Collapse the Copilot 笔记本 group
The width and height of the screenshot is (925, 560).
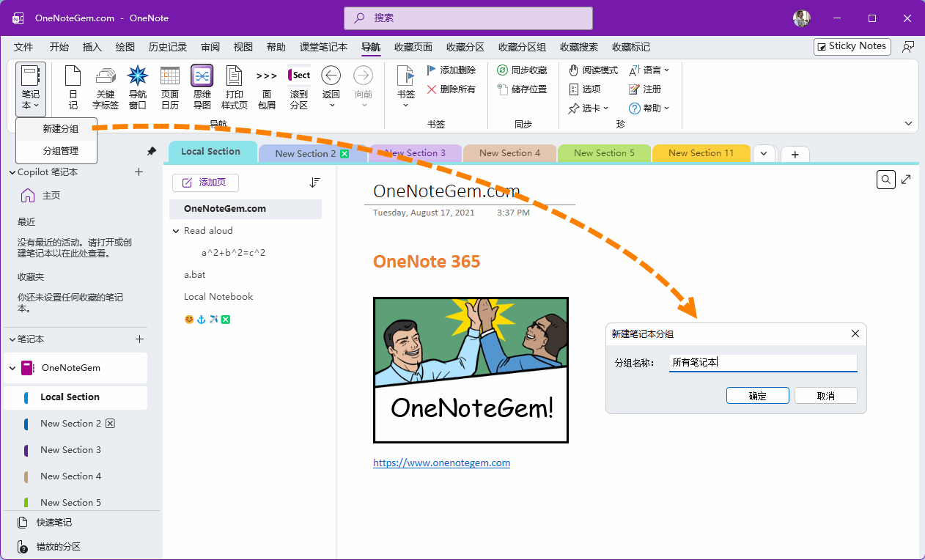coord(12,172)
